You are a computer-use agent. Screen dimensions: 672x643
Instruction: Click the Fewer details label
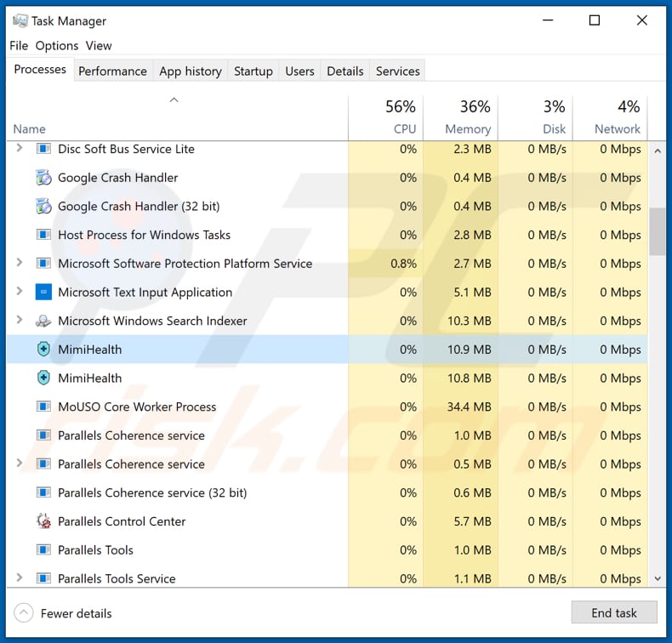click(x=76, y=613)
